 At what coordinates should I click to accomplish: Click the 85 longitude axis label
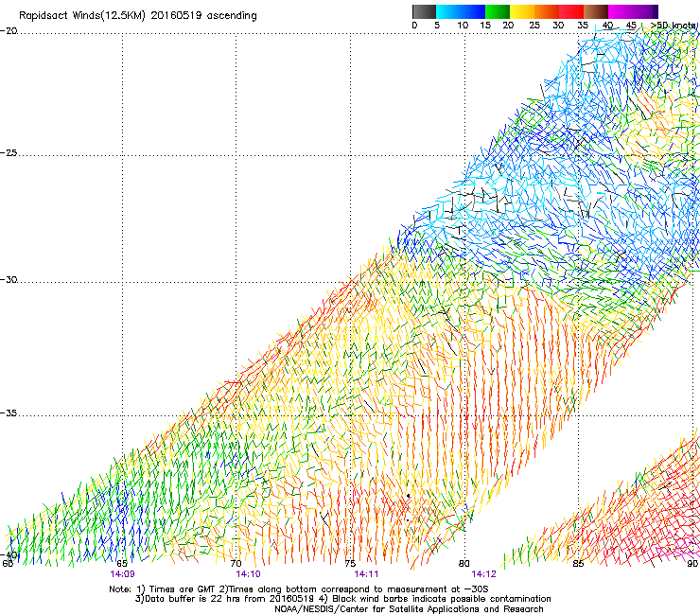[x=578, y=564]
